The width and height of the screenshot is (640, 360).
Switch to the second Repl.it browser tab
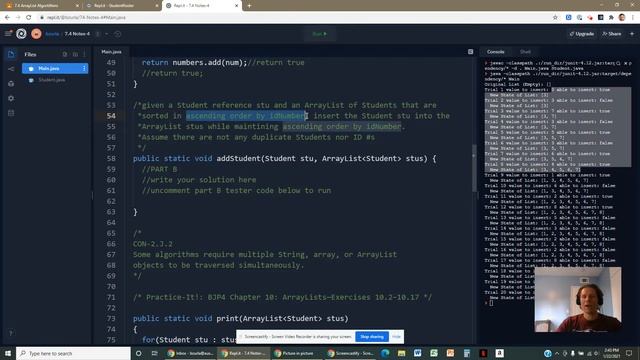point(121,6)
